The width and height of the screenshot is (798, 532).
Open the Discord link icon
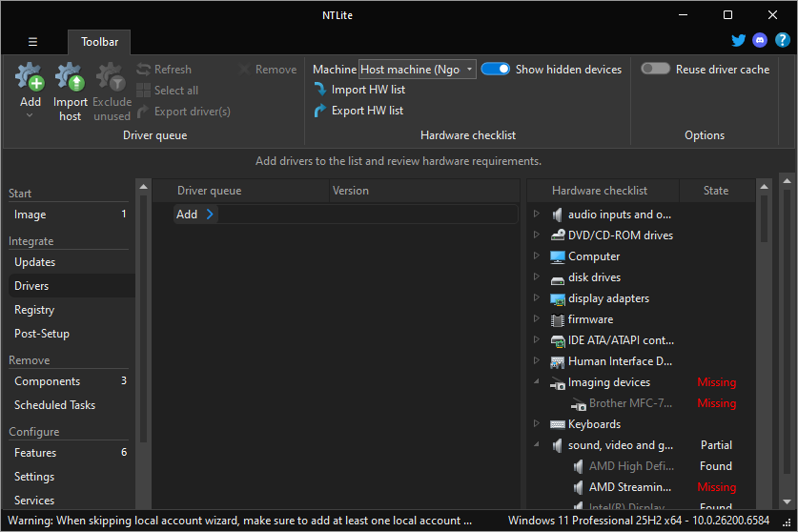[x=760, y=41]
